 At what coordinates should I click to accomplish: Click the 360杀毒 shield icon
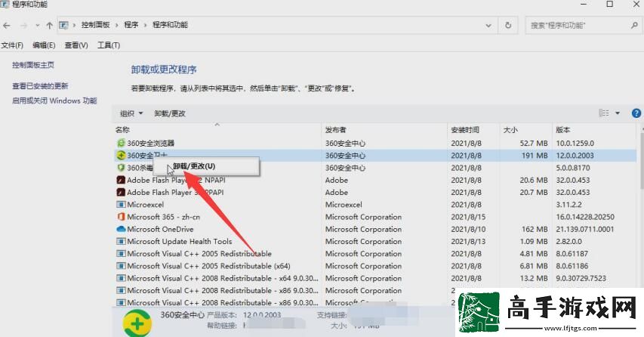coord(121,168)
